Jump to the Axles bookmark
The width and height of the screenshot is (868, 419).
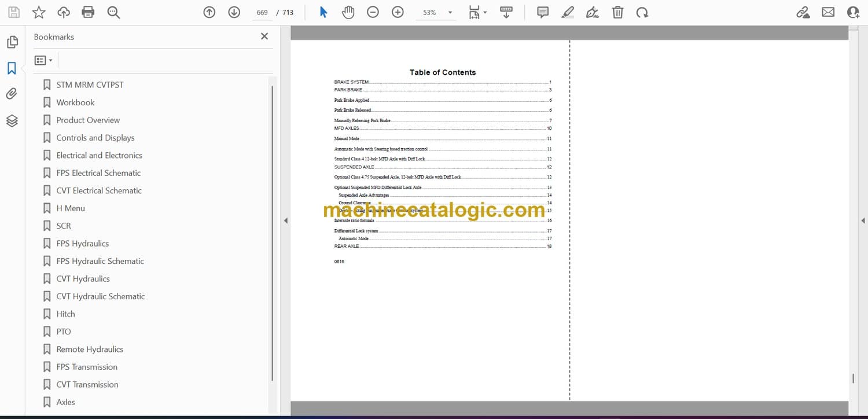click(x=65, y=402)
